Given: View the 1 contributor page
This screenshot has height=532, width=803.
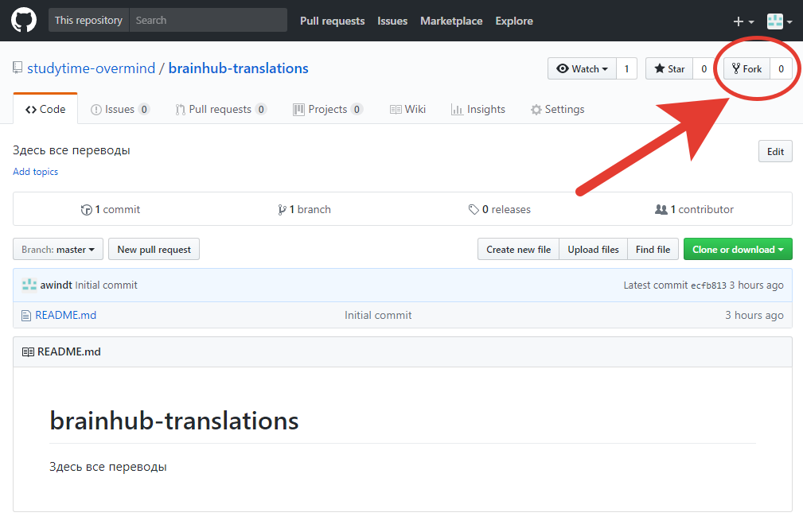Looking at the screenshot, I should tap(694, 209).
